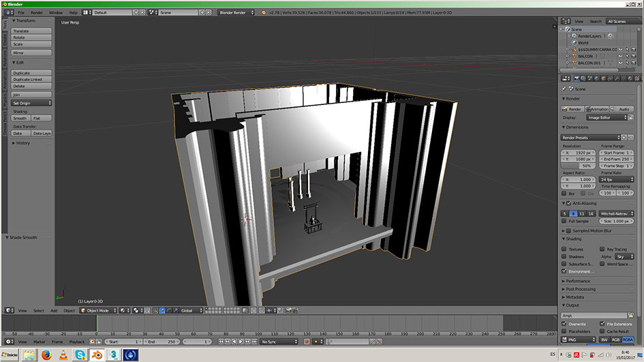Launch VLC media player from taskbar

tap(63, 355)
